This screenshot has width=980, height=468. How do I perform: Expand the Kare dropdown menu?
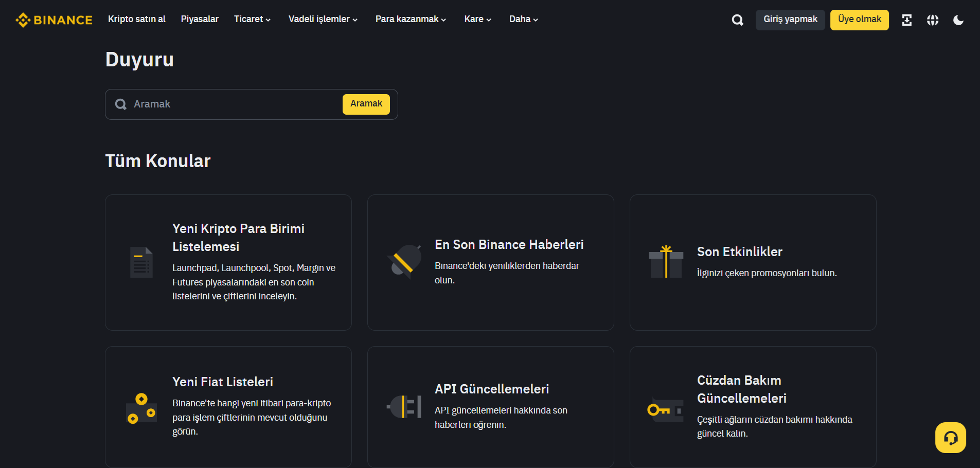pyautogui.click(x=477, y=19)
